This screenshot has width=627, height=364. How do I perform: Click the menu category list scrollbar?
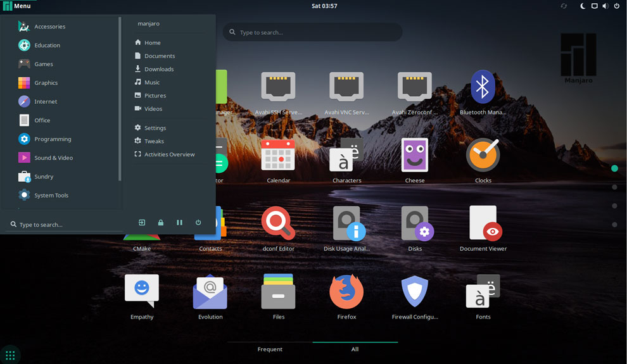pyautogui.click(x=120, y=99)
